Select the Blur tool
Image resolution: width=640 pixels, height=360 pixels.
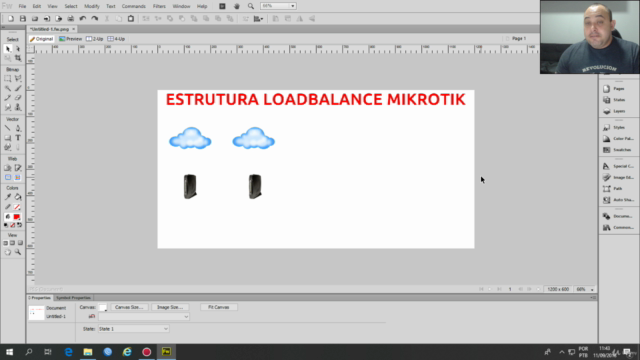pos(8,107)
